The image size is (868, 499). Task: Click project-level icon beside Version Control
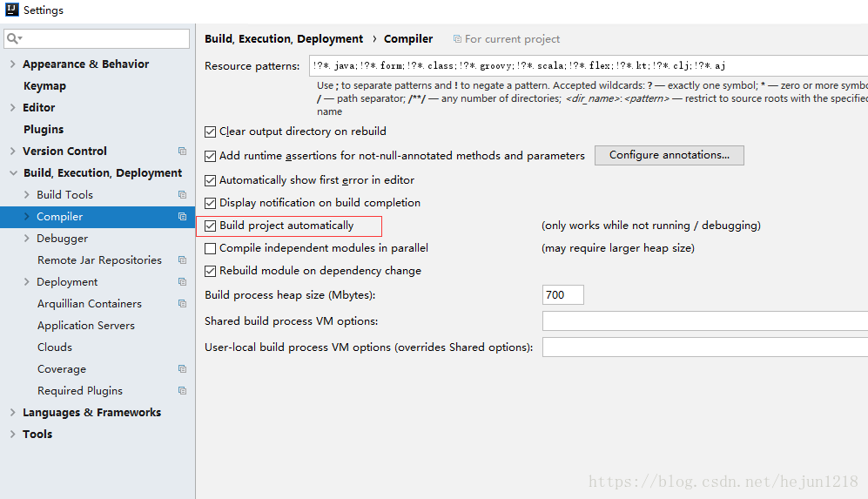[x=182, y=152]
